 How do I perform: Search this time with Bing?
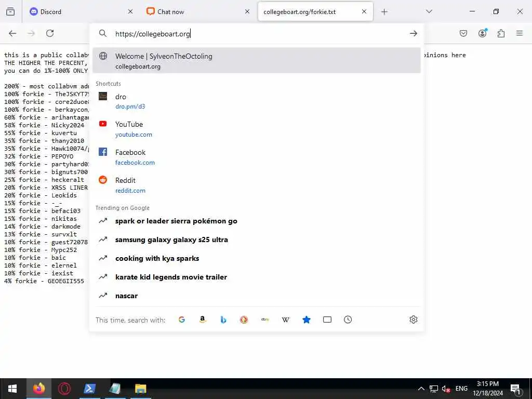[223, 320]
